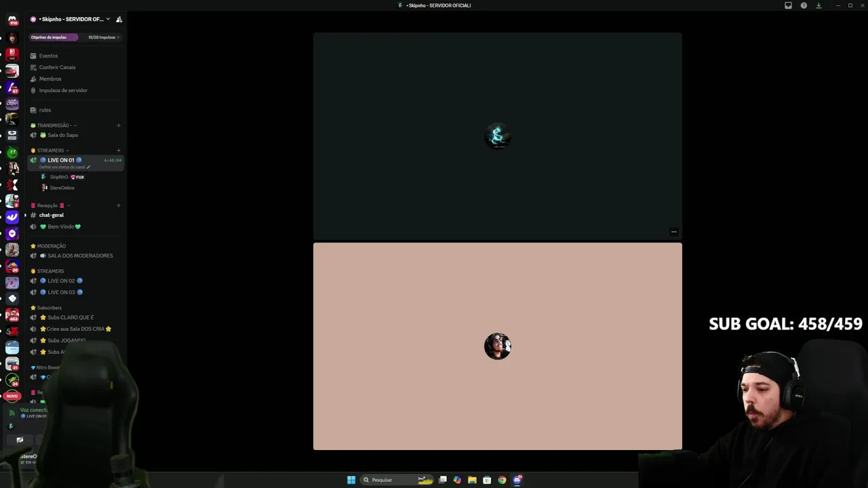Open the Discord app in the taskbar
The image size is (868, 488).
[x=517, y=480]
